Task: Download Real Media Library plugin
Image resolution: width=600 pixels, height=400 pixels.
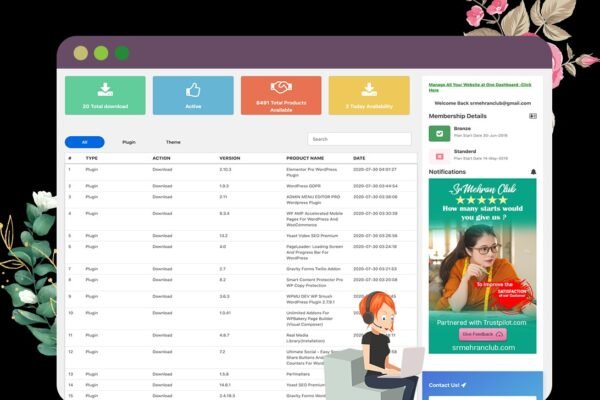Action: point(162,335)
